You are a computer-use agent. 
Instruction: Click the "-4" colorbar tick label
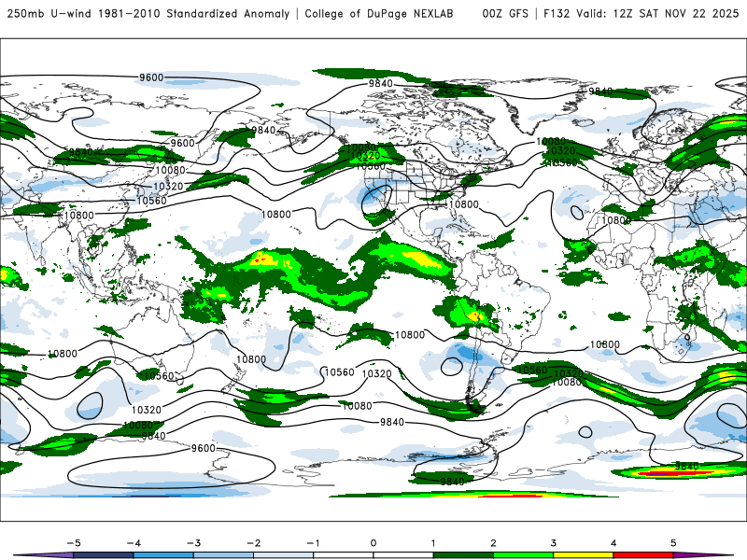point(134,543)
